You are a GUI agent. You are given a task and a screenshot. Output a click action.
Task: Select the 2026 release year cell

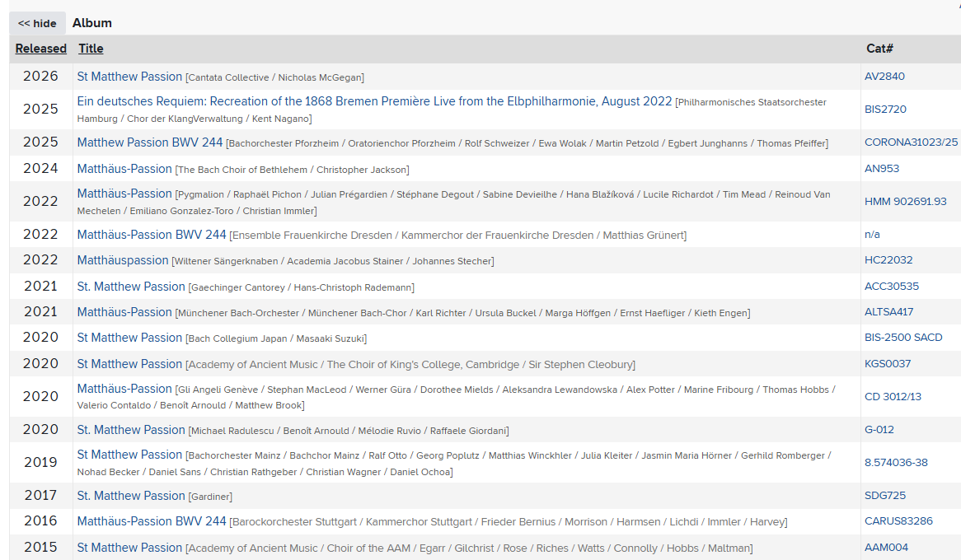(40, 76)
